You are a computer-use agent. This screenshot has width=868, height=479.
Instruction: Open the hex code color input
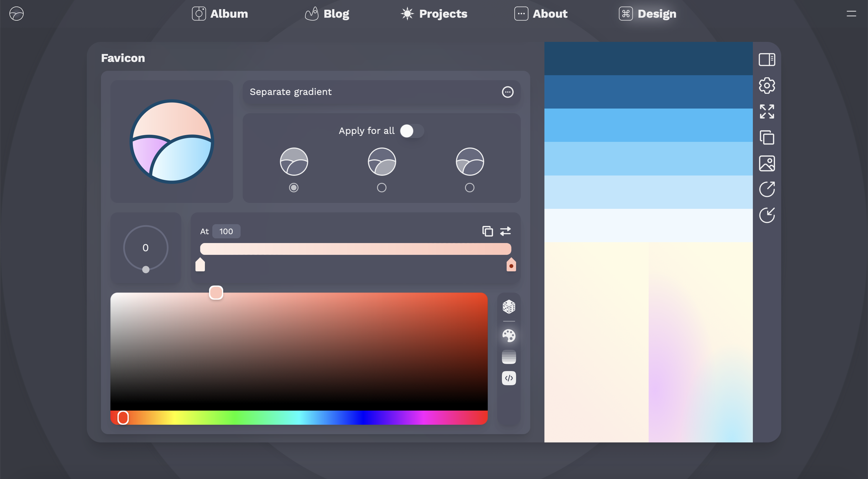(x=508, y=378)
